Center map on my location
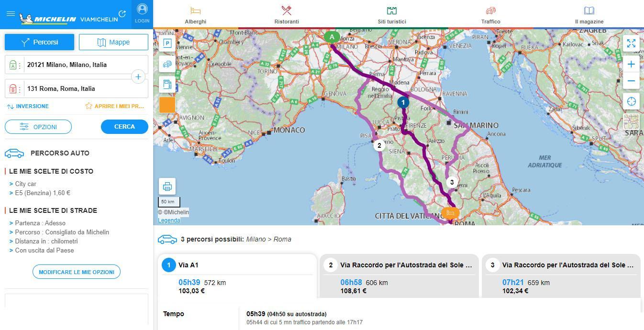The width and height of the screenshot is (644, 330). 631,101
